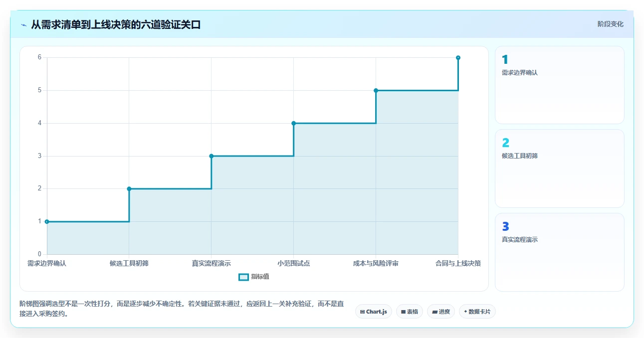Image resolution: width=644 pixels, height=338 pixels.
Task: Click the data point at 真实流程演示
Action: click(212, 156)
